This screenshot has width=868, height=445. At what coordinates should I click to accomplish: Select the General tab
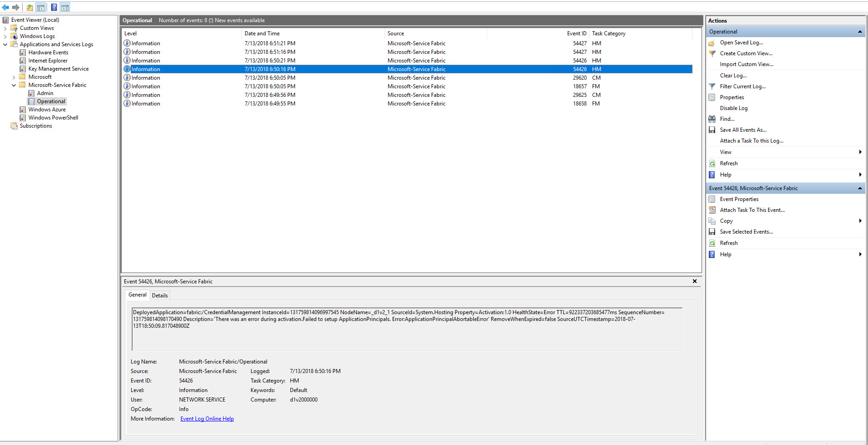[137, 295]
